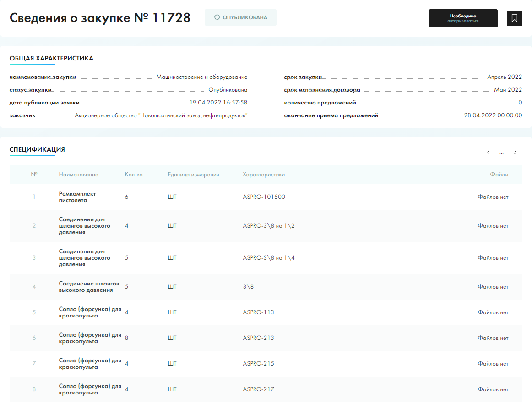Click the 'Наименование' column header

tap(78, 175)
